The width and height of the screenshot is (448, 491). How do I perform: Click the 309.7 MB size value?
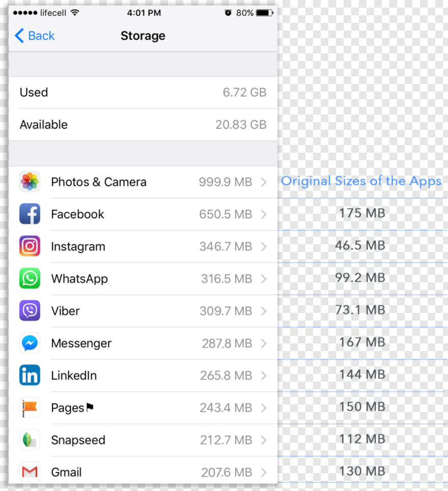click(226, 311)
